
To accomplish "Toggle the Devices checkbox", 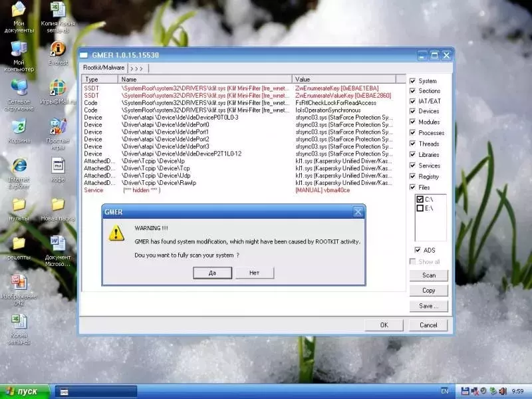I will (x=412, y=111).
